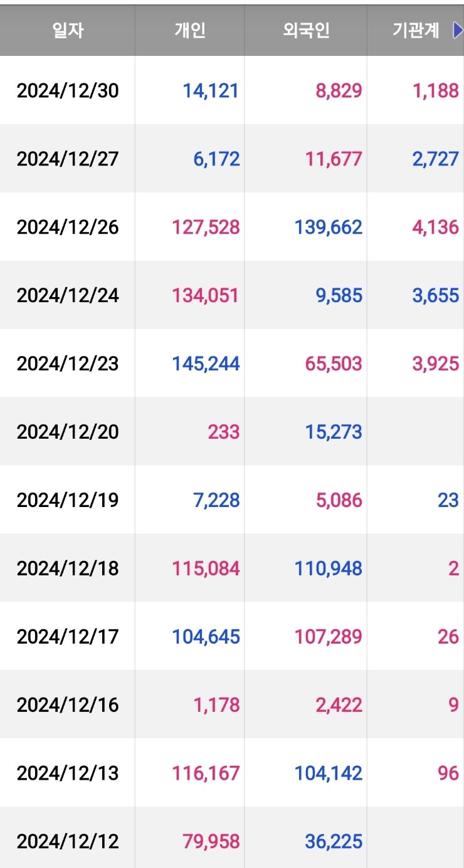The image size is (464, 868).
Task: Click the 외국인 column header
Action: (306, 30)
